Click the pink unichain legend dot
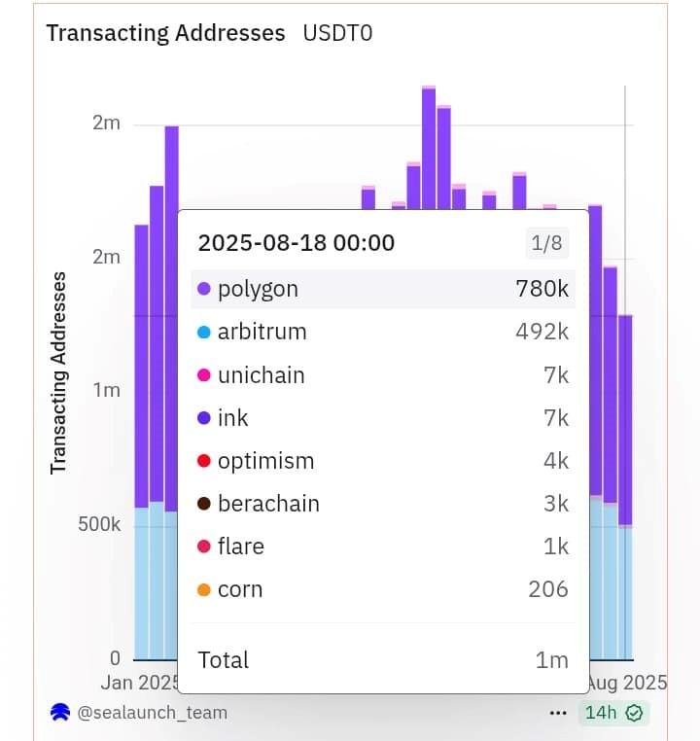 tap(203, 375)
